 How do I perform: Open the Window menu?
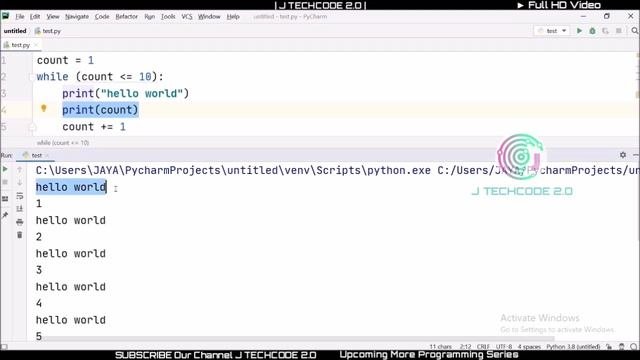tap(209, 16)
